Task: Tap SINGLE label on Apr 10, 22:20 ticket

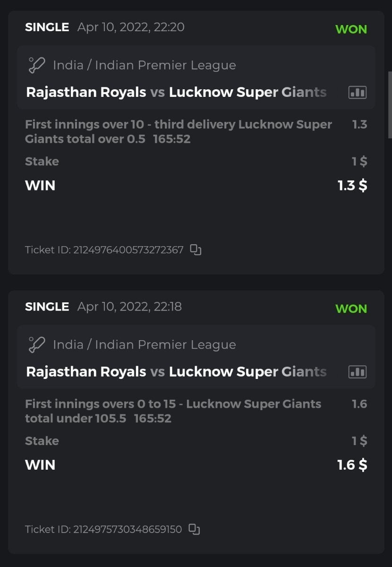Action: click(x=47, y=27)
